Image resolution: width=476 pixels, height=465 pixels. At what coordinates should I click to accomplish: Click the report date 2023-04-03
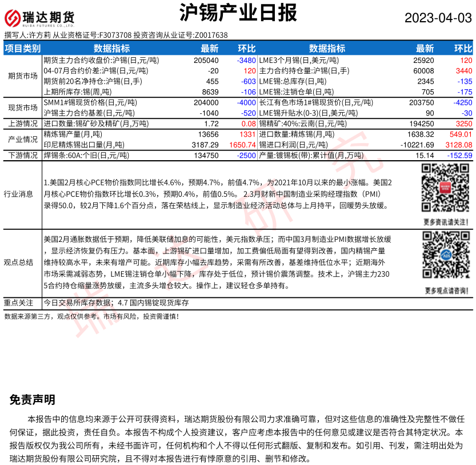tap(438, 18)
